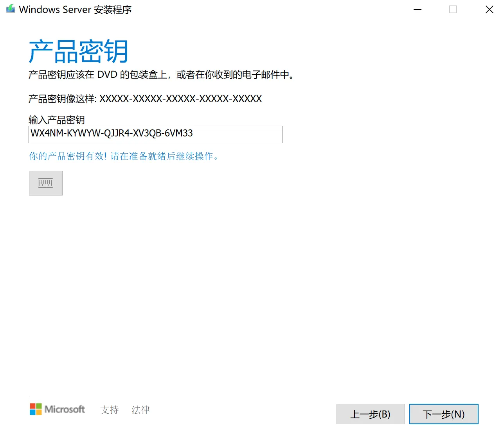This screenshot has height=441, width=504.
Task: Close the setup window
Action: point(490,9)
